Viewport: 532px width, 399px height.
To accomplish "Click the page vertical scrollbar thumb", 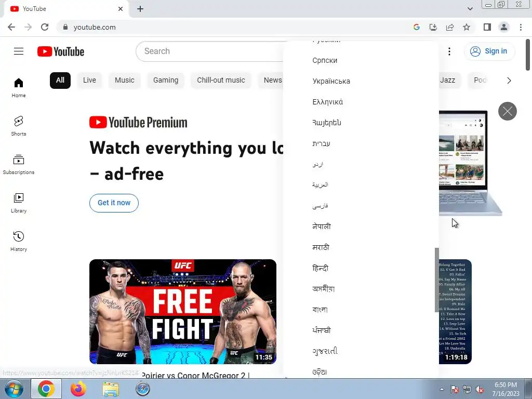I will (528, 55).
